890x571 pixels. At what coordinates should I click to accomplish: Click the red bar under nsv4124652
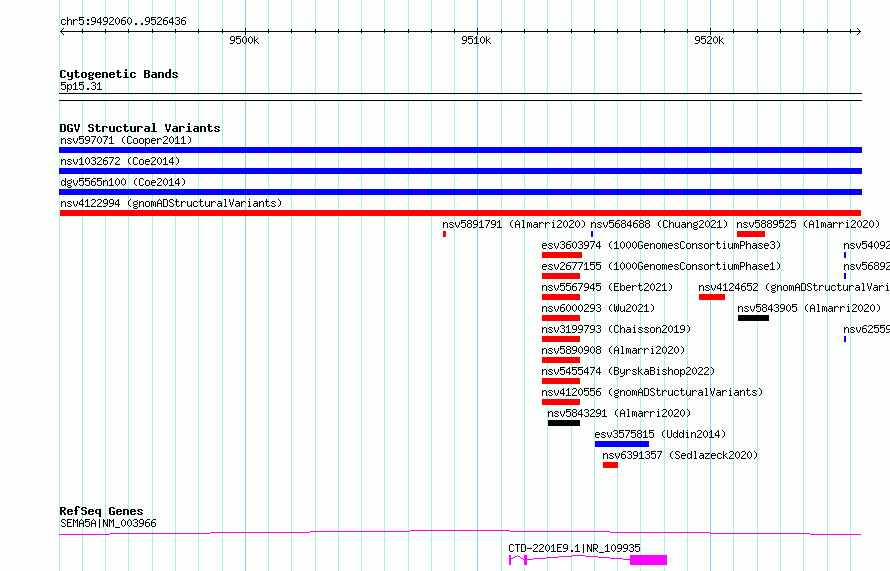712,297
